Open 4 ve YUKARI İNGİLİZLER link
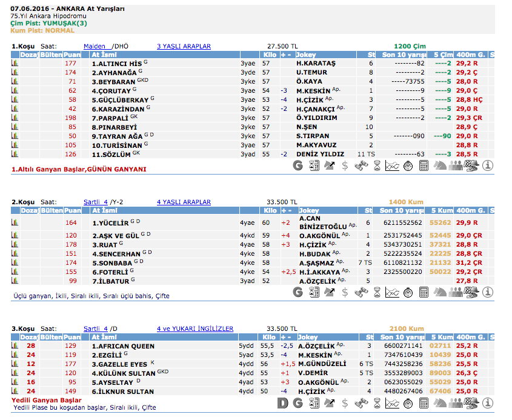The height and width of the screenshot is (420, 512). tap(194, 328)
